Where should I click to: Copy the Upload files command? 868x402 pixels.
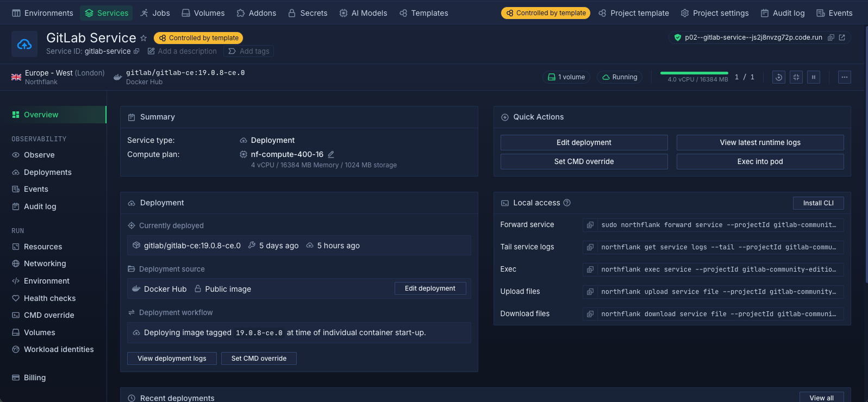590,292
